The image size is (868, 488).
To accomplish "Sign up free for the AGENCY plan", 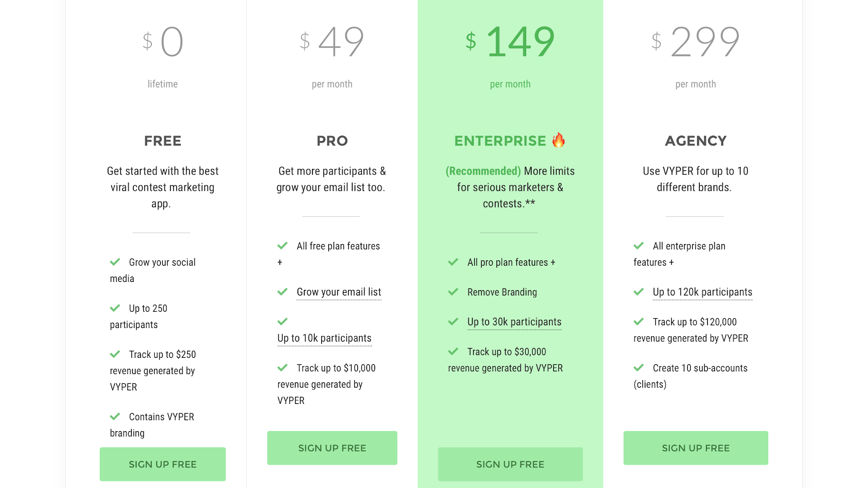I will 695,448.
